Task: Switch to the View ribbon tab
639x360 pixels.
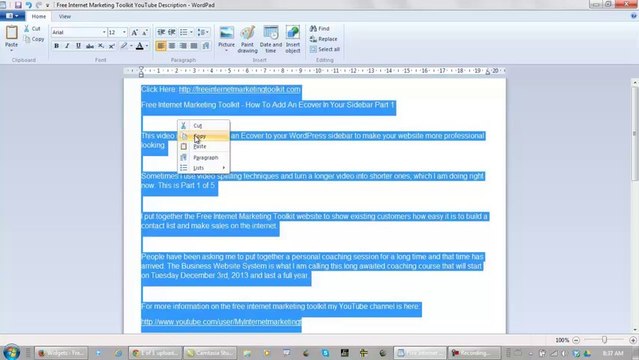Action: pyautogui.click(x=65, y=16)
